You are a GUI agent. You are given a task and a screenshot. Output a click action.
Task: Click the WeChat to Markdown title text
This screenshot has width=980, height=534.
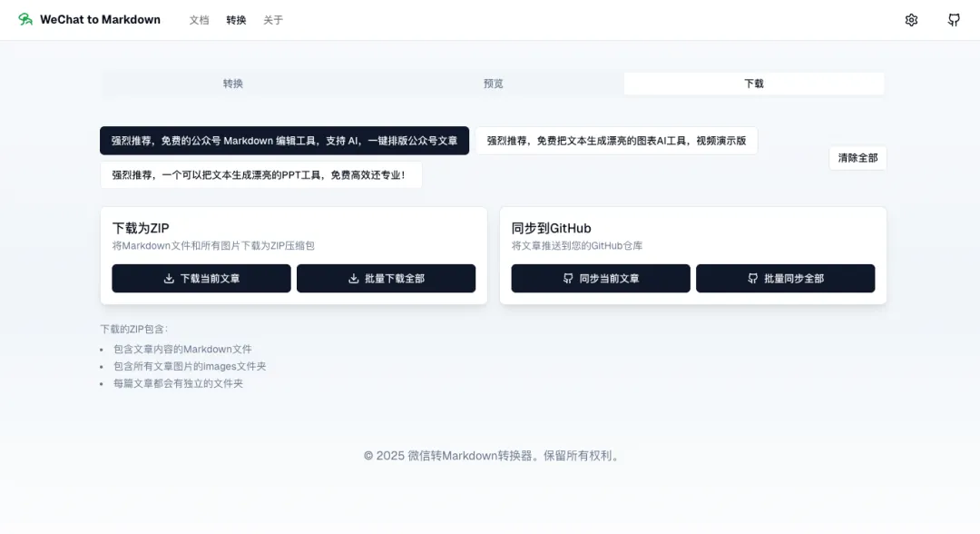(x=100, y=20)
